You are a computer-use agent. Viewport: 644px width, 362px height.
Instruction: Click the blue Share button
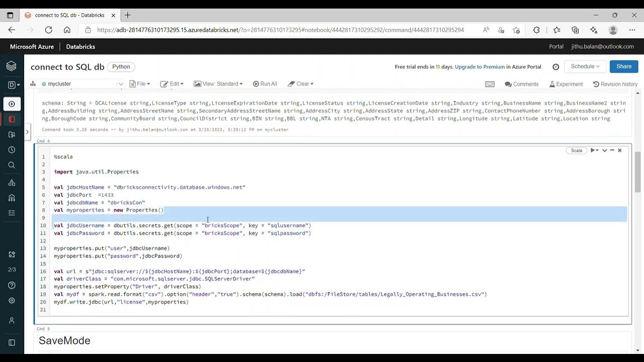[624, 66]
